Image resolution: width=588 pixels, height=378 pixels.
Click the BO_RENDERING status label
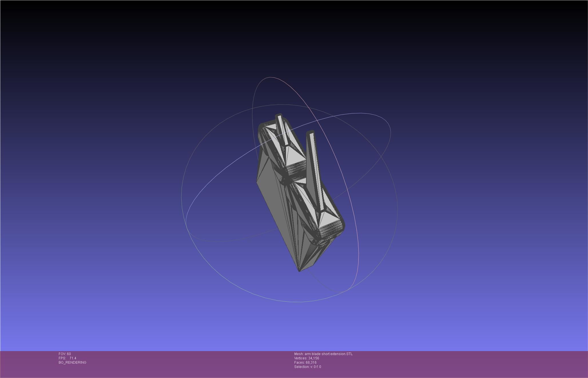(72, 363)
